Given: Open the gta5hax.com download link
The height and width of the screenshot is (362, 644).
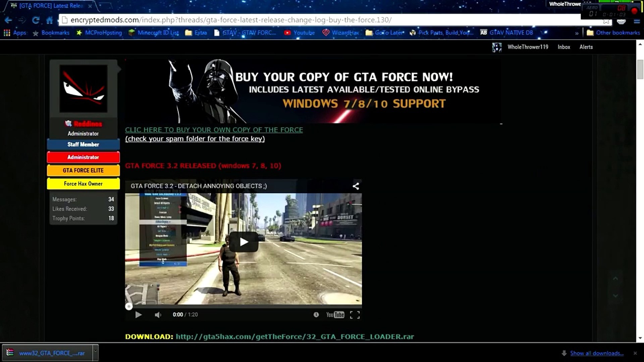Looking at the screenshot, I should click(295, 337).
